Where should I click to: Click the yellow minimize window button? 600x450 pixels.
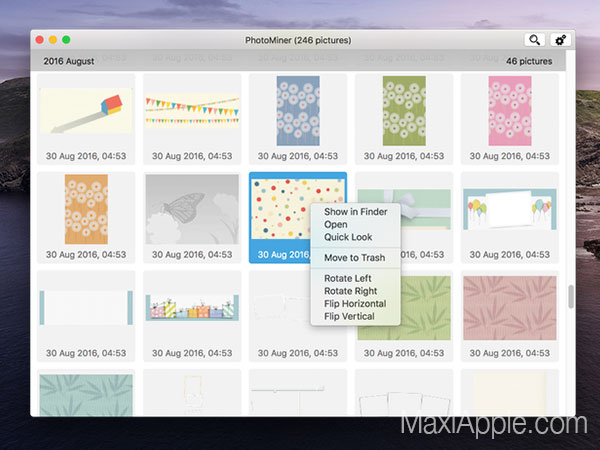(x=53, y=40)
